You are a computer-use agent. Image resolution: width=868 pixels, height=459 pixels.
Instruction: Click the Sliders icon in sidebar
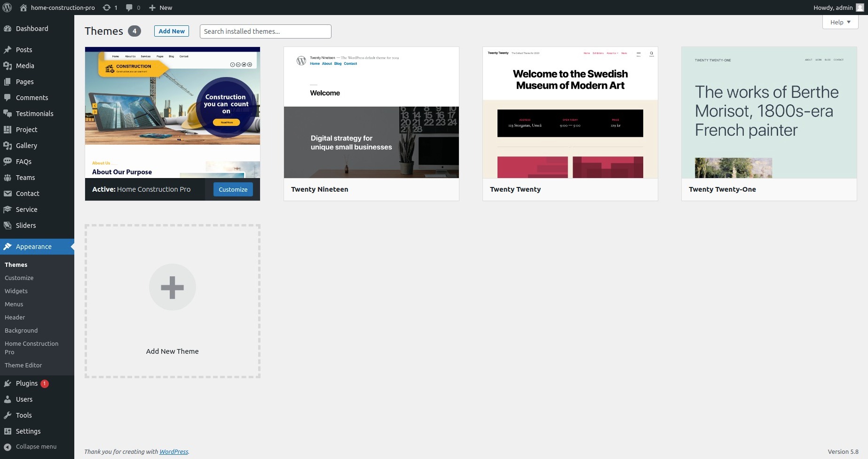click(8, 226)
